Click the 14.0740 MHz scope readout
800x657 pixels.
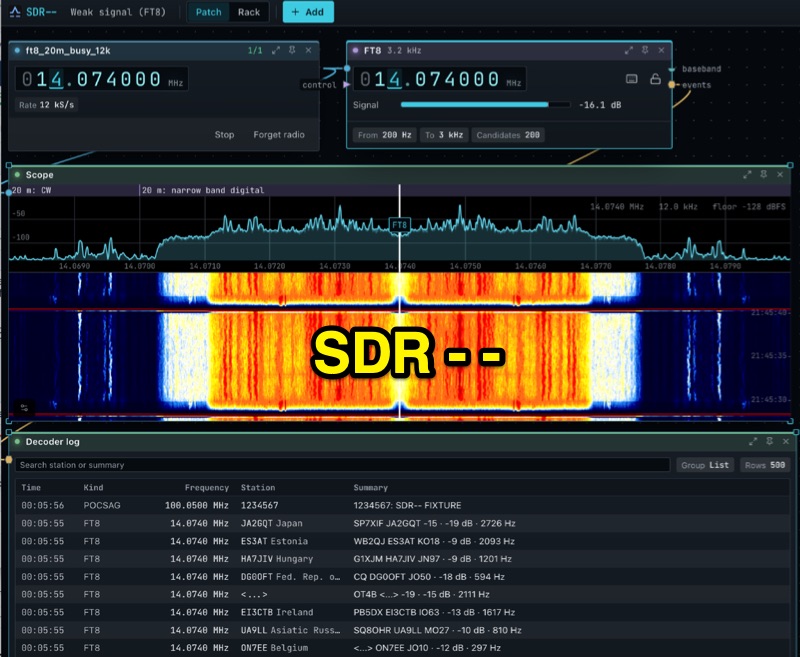(x=617, y=207)
